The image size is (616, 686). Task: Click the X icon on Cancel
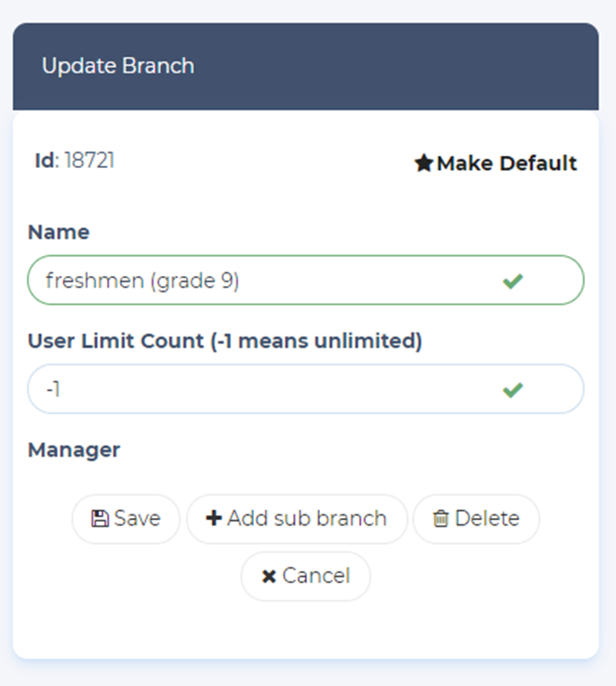269,577
